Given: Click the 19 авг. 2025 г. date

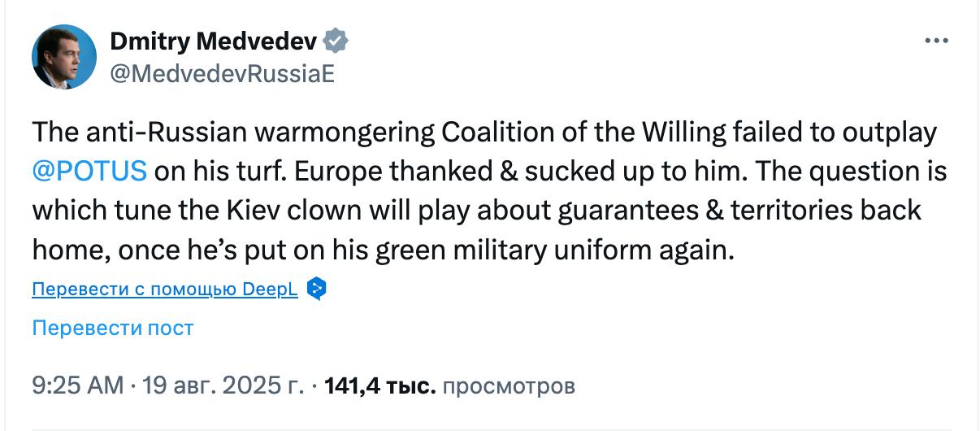Looking at the screenshot, I should [223, 385].
